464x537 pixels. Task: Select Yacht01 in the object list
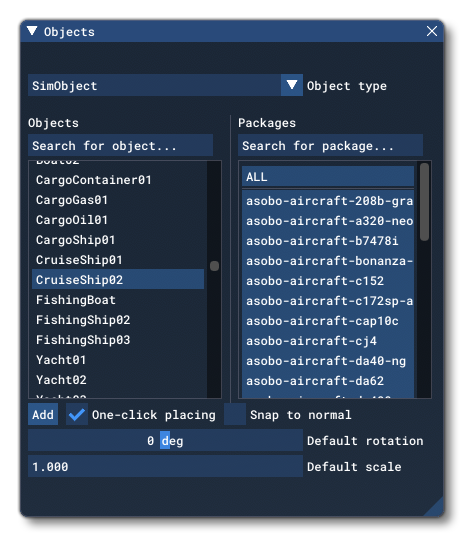pyautogui.click(x=118, y=360)
